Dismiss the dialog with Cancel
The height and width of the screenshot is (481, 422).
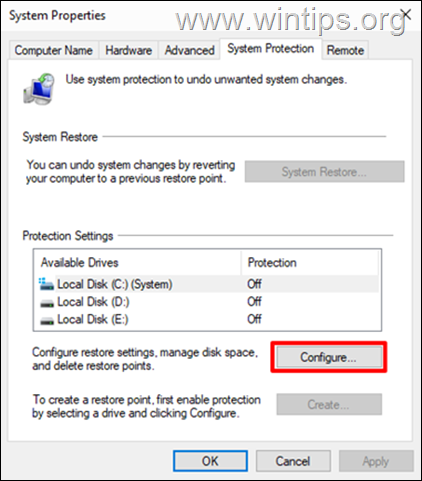[x=293, y=461]
